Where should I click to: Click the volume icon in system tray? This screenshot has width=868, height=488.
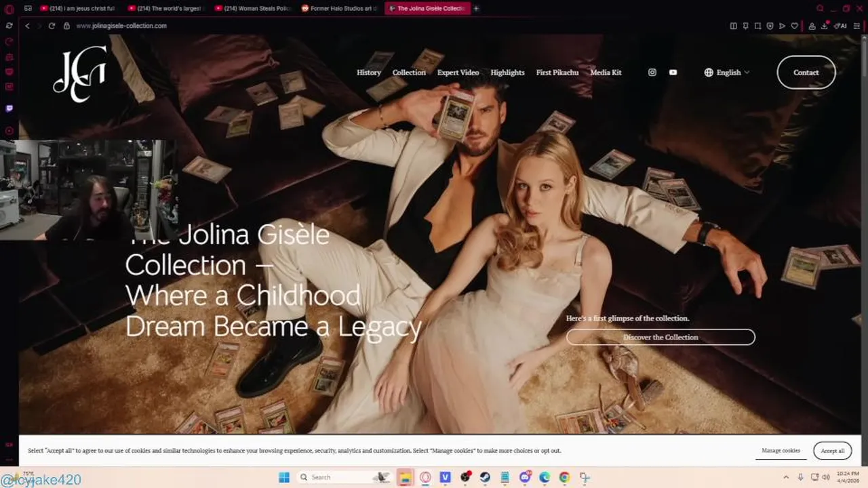pyautogui.click(x=826, y=477)
